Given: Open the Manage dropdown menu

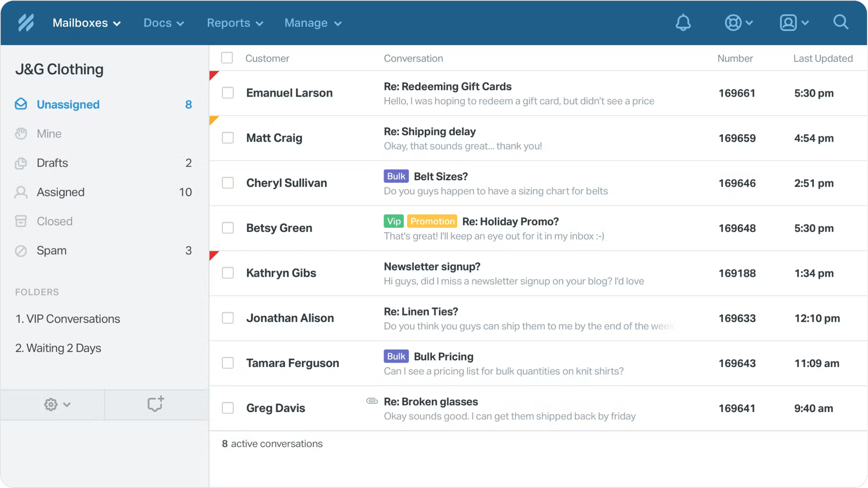Looking at the screenshot, I should 312,23.
